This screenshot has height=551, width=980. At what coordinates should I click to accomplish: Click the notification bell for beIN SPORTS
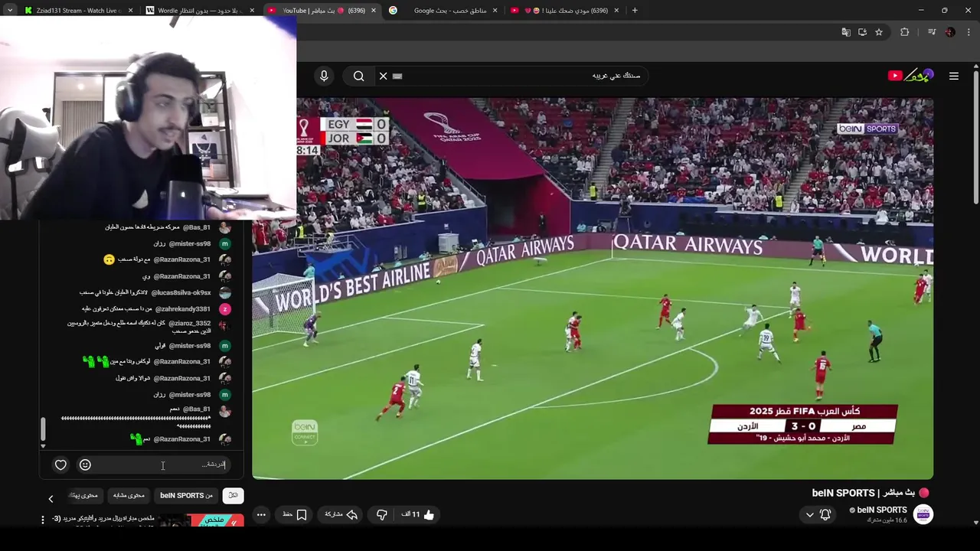click(x=825, y=515)
